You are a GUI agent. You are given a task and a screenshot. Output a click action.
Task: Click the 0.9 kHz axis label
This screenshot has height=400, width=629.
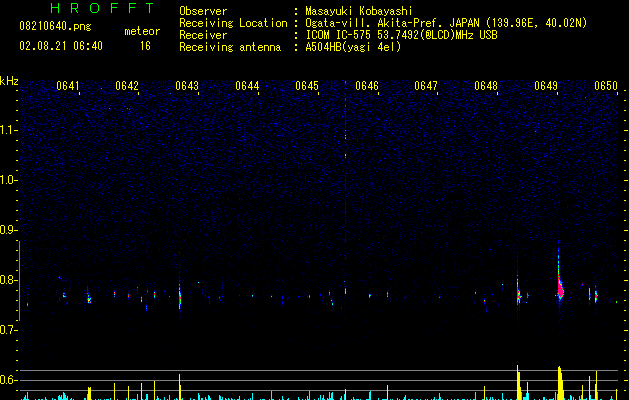pos(8,230)
